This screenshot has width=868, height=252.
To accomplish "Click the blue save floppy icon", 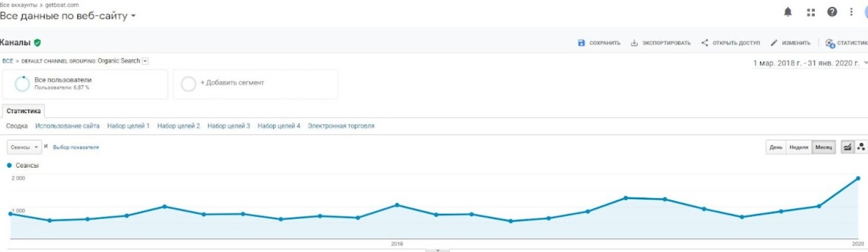I will pos(581,42).
